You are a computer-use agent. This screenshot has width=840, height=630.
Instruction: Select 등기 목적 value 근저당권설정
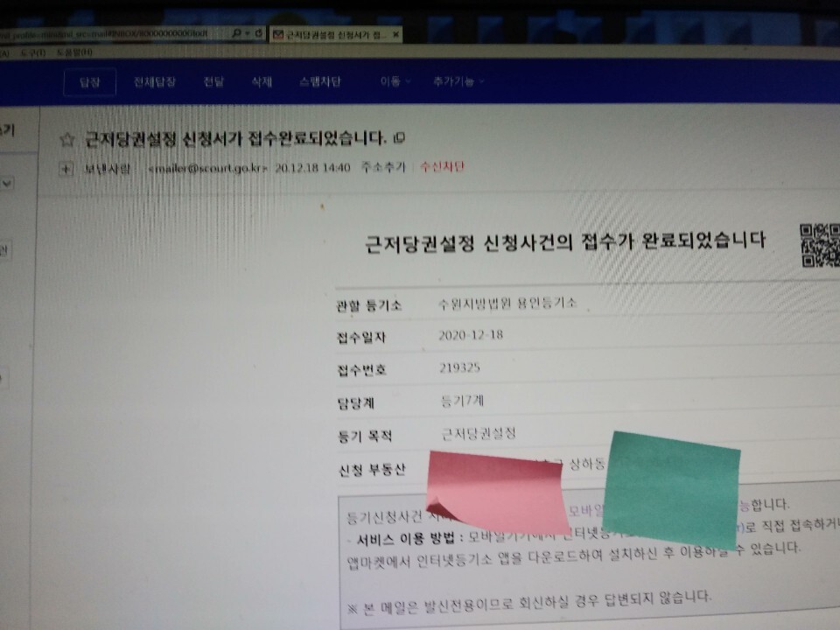[479, 433]
